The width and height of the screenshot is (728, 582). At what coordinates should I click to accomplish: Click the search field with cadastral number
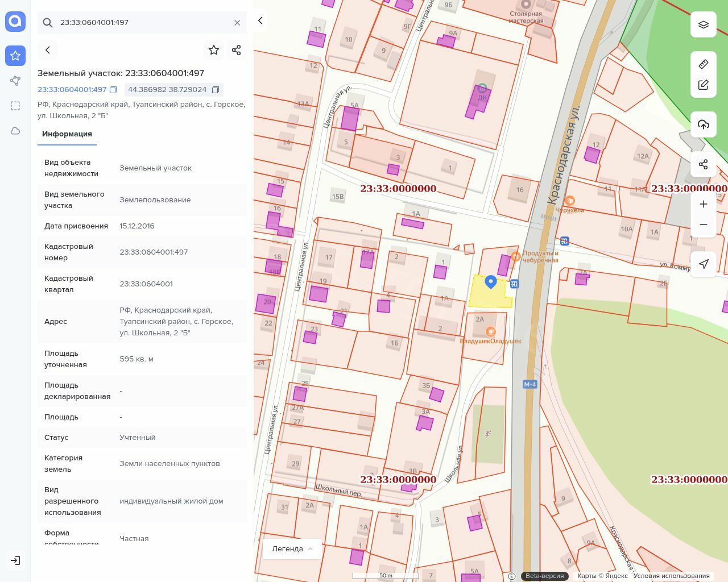142,23
